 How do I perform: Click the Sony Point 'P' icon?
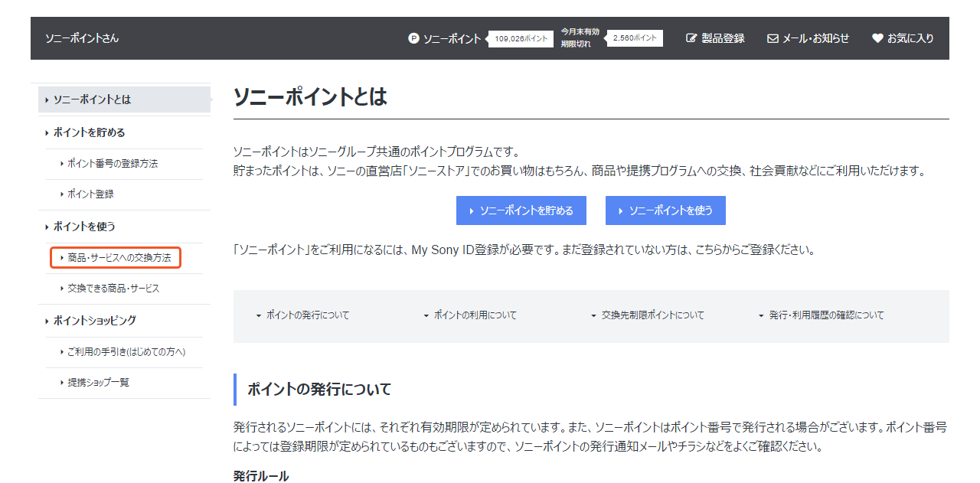(x=413, y=38)
